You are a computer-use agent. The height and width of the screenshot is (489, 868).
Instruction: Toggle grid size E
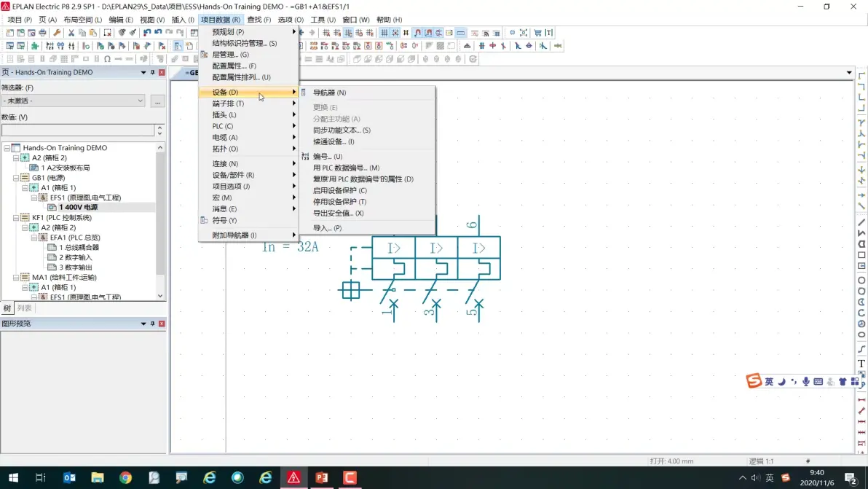(370, 33)
